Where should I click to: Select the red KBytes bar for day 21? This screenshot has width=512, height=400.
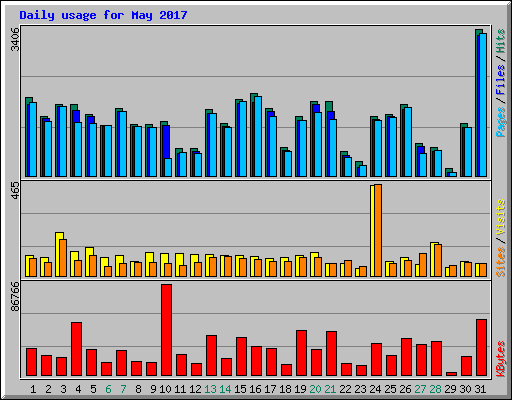[332, 353]
